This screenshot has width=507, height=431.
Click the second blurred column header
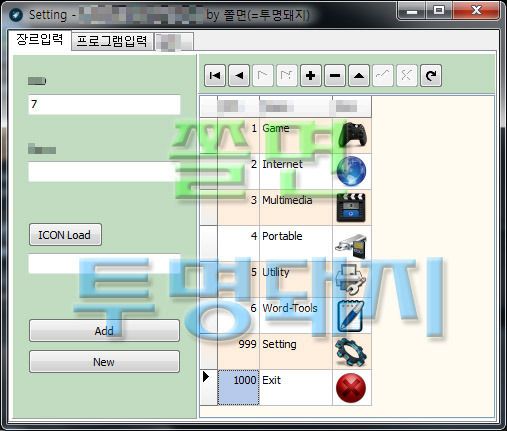(296, 107)
